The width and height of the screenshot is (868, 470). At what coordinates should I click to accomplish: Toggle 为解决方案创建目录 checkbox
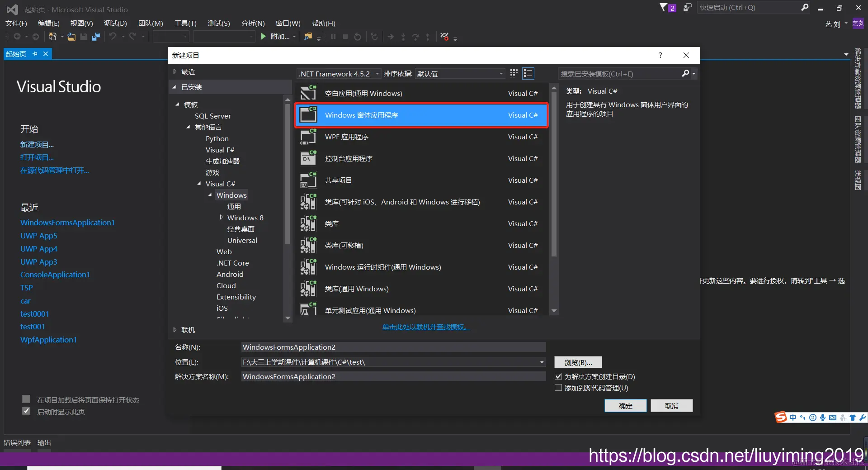tap(558, 376)
